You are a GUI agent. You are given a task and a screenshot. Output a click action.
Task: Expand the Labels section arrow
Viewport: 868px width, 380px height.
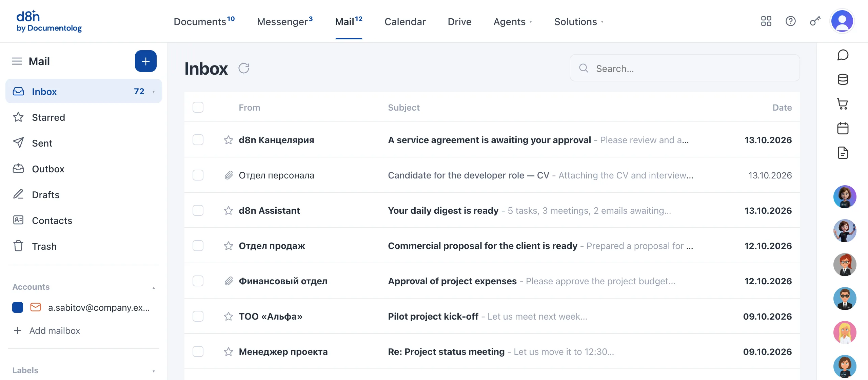[154, 371]
